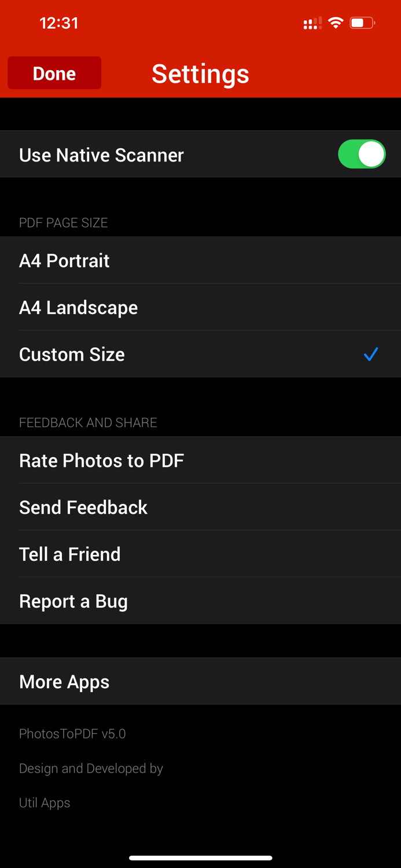Tap the FEEDBACK AND SHARE section header
The height and width of the screenshot is (868, 401).
(x=88, y=422)
